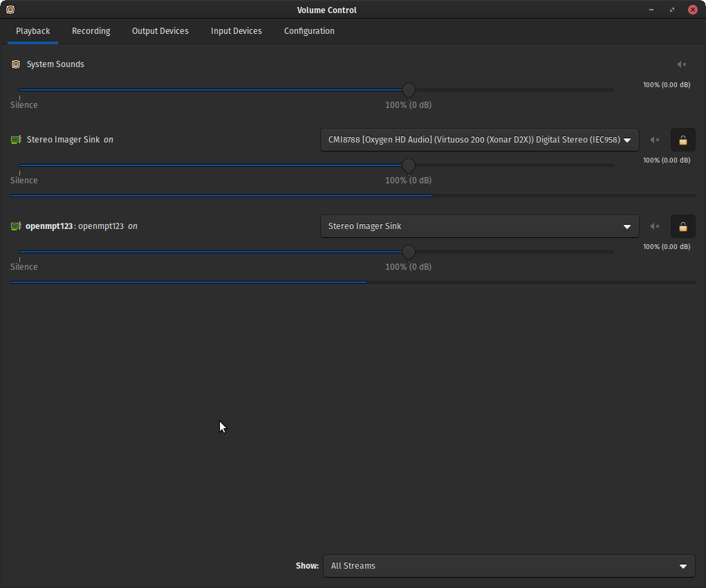The width and height of the screenshot is (706, 588).
Task: Mute the System Sounds stream
Action: (681, 64)
